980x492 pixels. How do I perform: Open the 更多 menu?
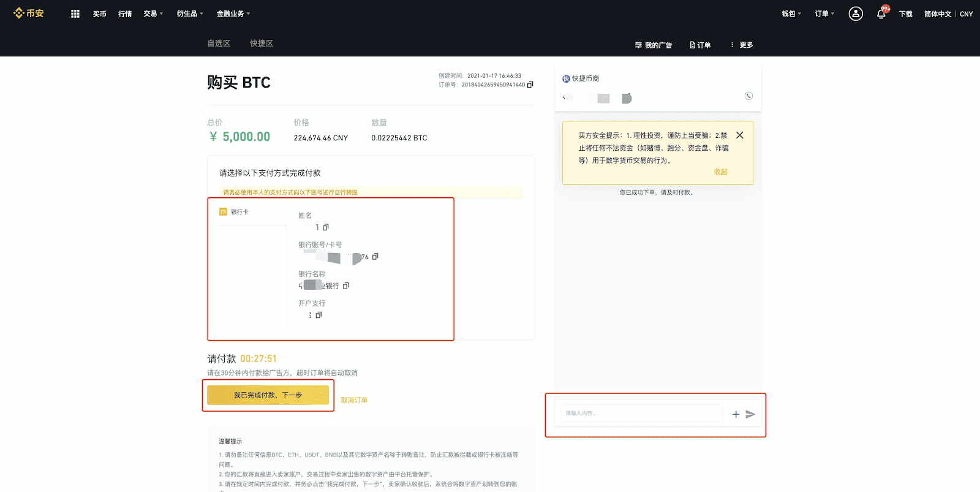pos(742,45)
